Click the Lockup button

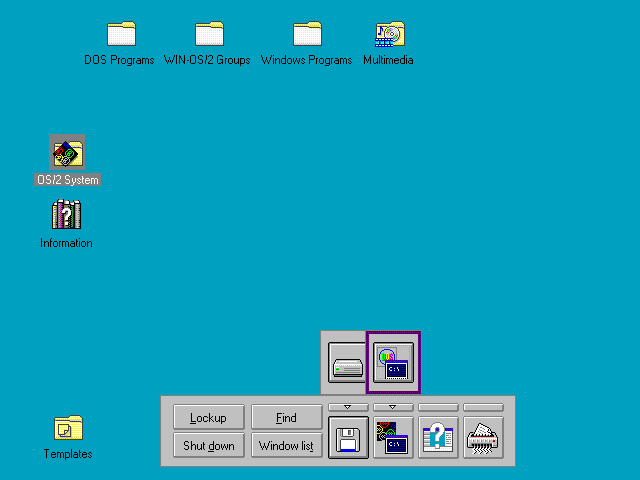[209, 417]
